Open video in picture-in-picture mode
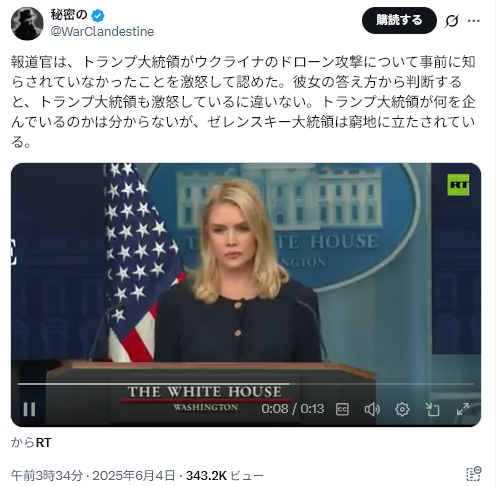Viewport: 497px width, 486px height. [432, 409]
